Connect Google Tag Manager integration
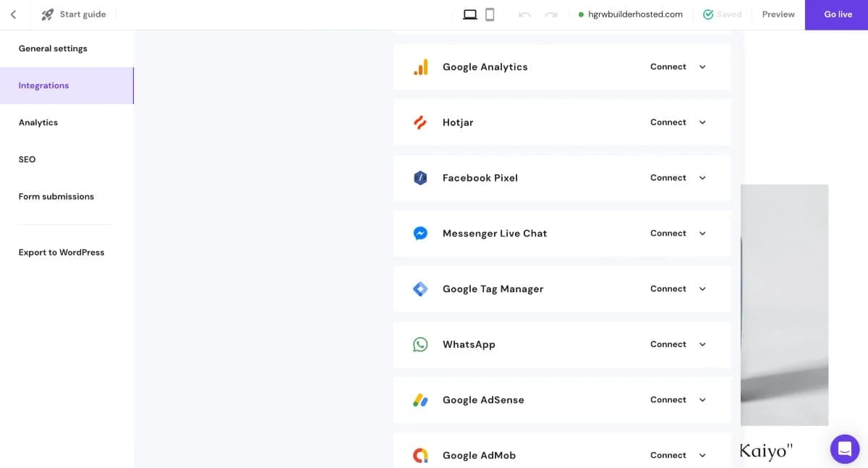The image size is (868, 468). [668, 289]
